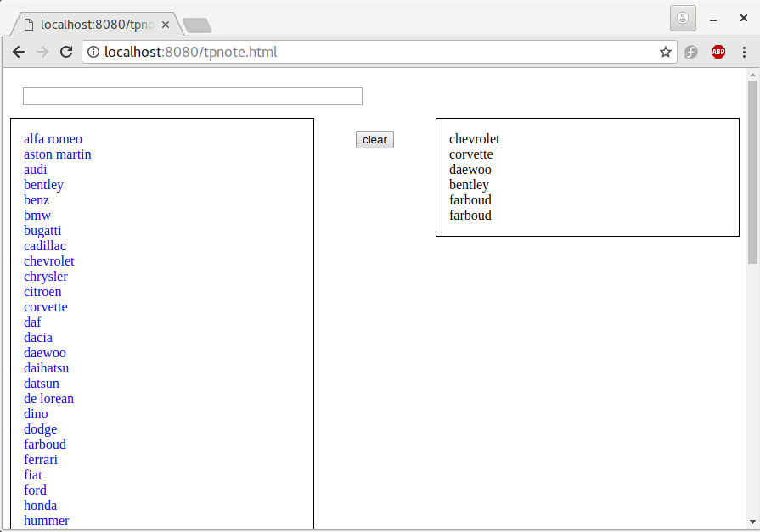
Task: Click bentley in the right selection box
Action: click(x=469, y=185)
